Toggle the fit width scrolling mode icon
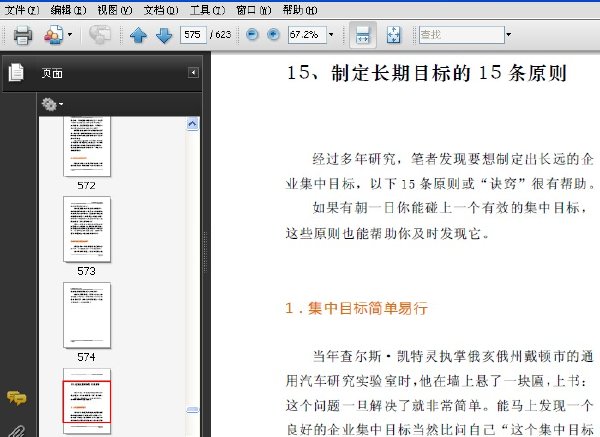 point(362,35)
